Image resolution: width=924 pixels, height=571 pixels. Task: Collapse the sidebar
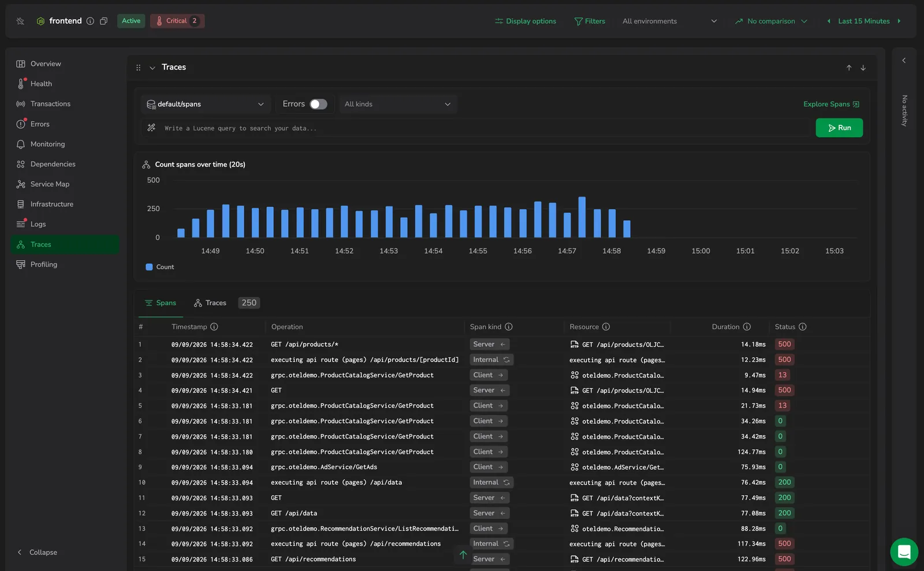pos(38,552)
